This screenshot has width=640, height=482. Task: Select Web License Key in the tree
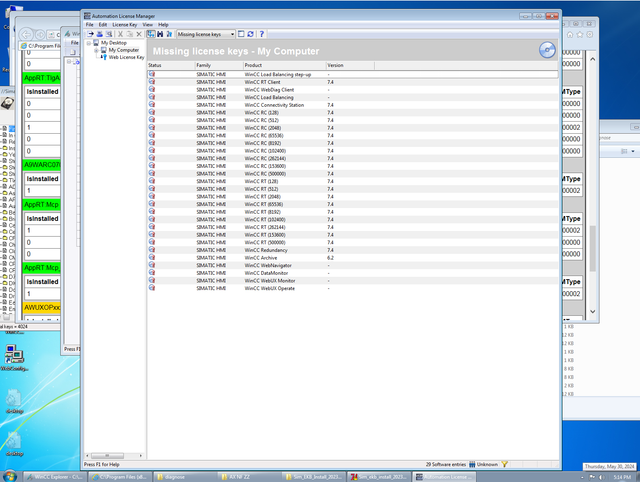tap(127, 58)
